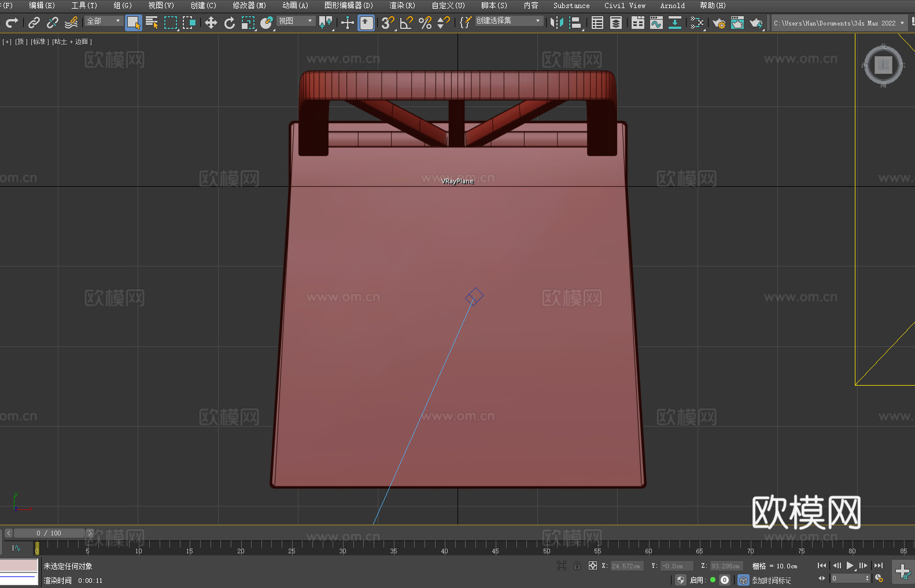
Task: Toggle 3D Snaps
Action: (x=388, y=23)
